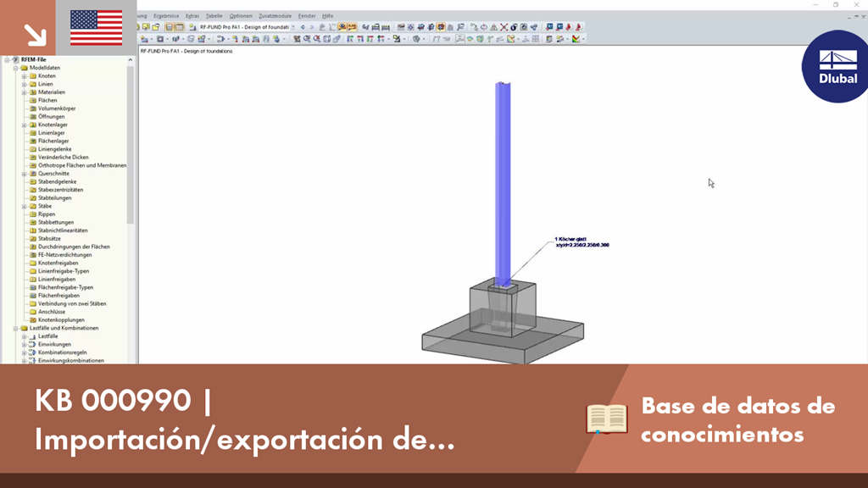Select Einwirkungskombinationen in the tree
This screenshot has height=488, width=868.
(71, 360)
